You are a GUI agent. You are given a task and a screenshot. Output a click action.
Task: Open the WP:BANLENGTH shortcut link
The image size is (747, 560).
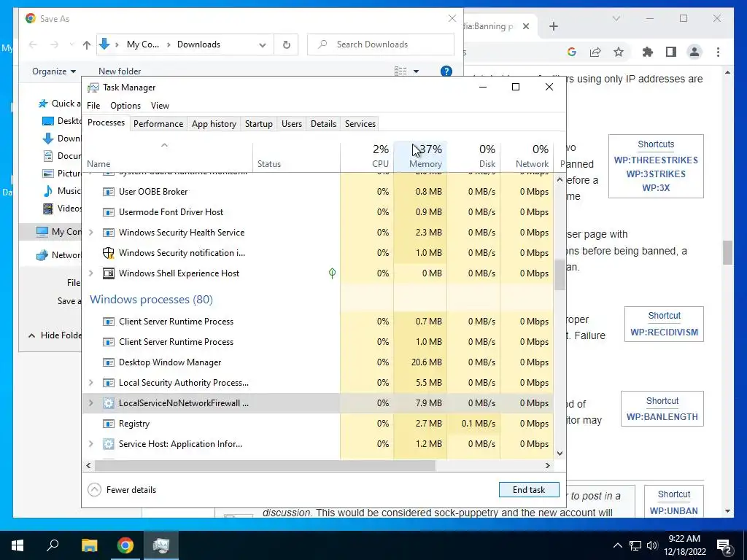[x=662, y=417]
